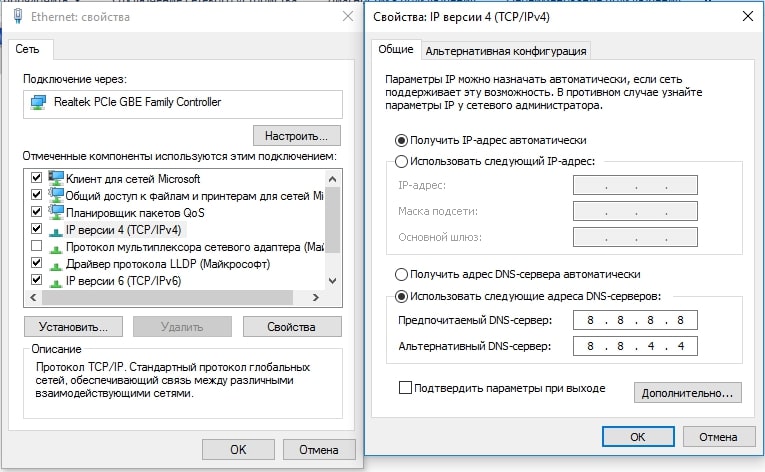The image size is (765, 472).
Task: Select the Общий доступ к файлам component icon
Action: coord(56,195)
